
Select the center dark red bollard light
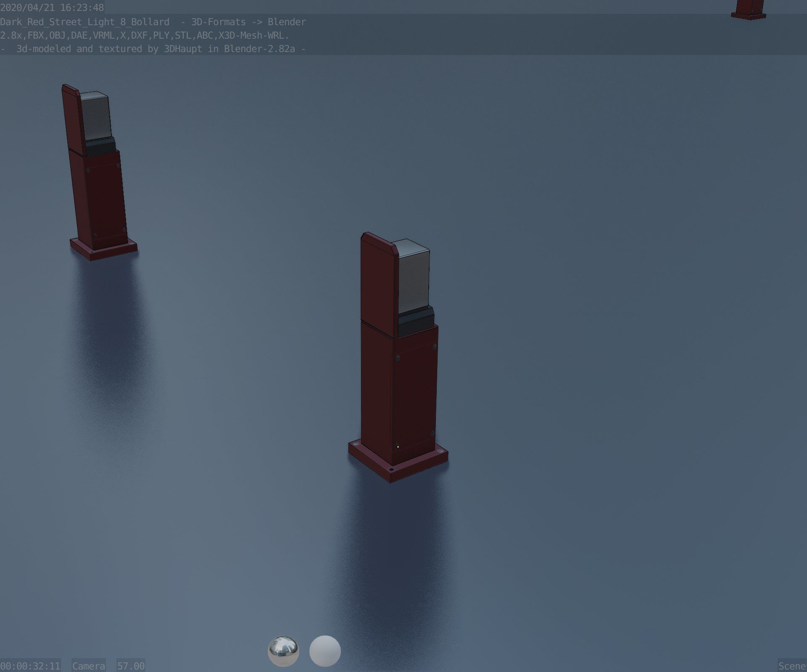(x=398, y=357)
